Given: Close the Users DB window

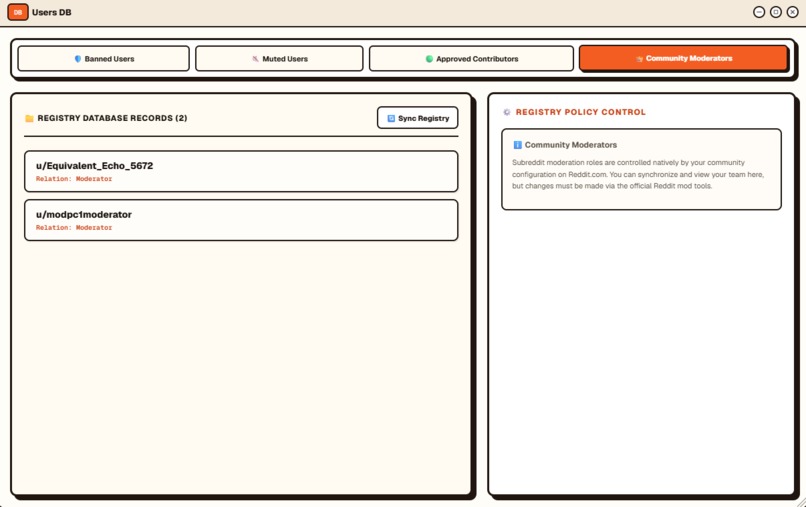Looking at the screenshot, I should (x=793, y=12).
